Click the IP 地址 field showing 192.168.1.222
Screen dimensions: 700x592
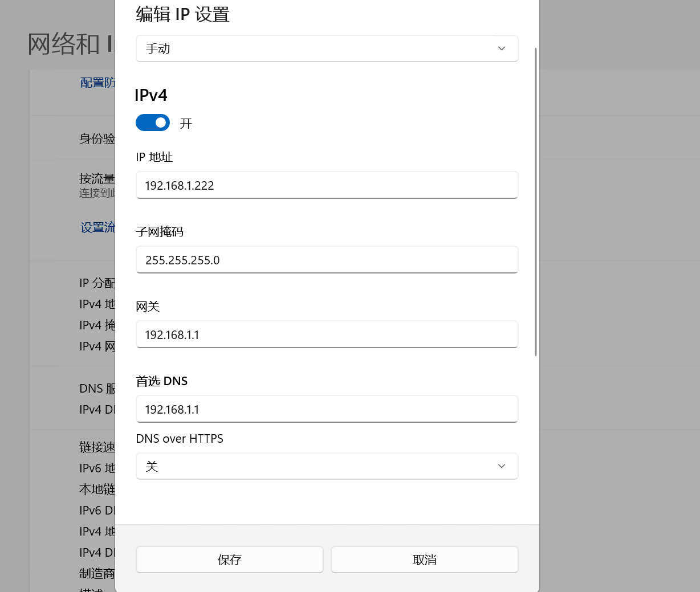click(327, 185)
